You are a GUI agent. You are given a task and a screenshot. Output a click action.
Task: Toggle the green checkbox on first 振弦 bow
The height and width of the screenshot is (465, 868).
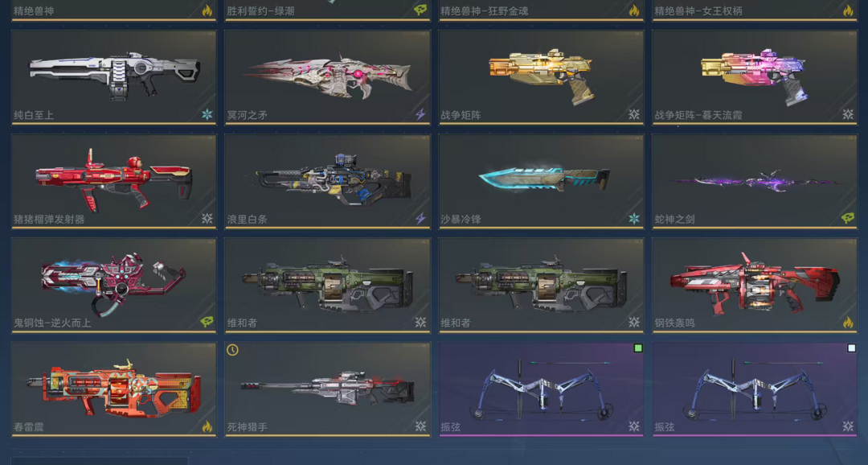(x=637, y=348)
